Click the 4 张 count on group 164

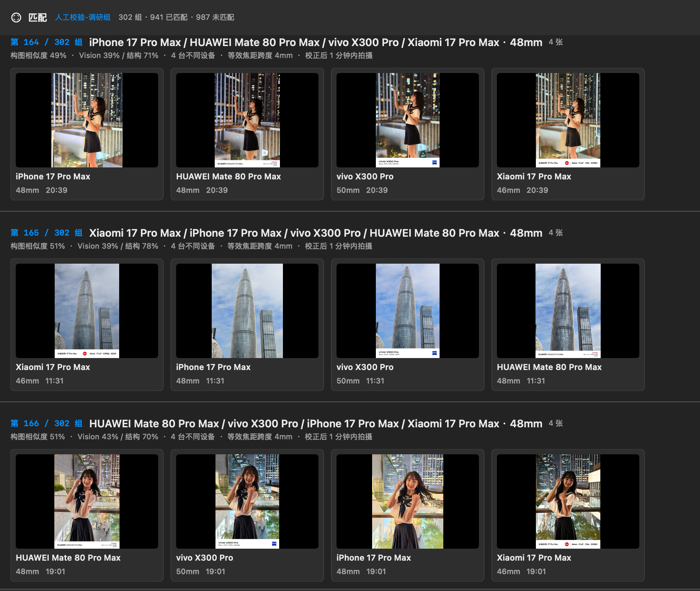click(556, 42)
